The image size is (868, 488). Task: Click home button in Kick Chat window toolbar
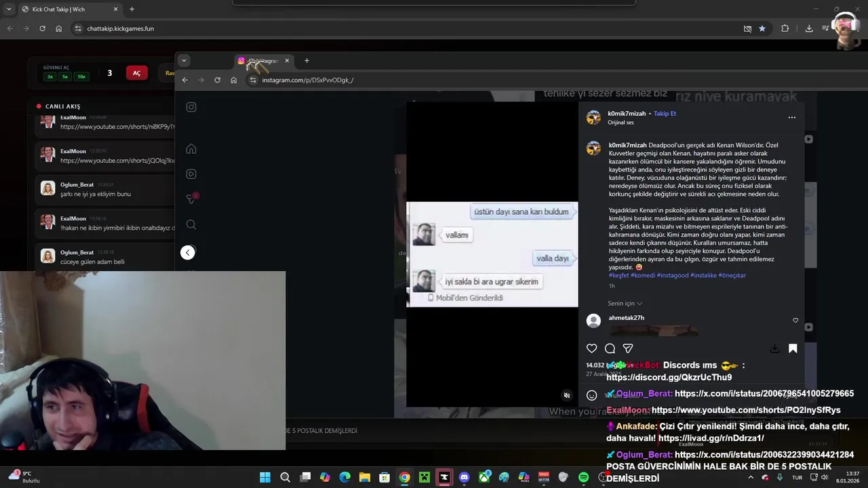tap(58, 28)
